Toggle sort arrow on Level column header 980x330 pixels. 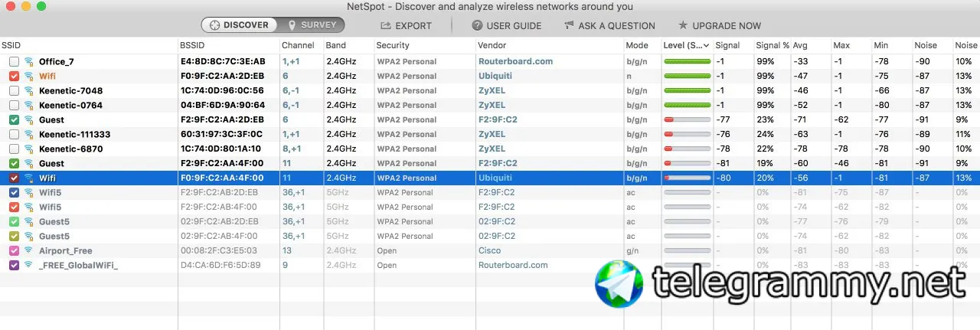(x=706, y=45)
